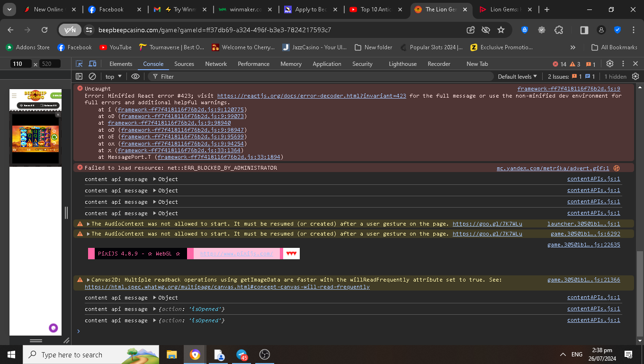Switch to the Network tab
This screenshot has width=644, height=364.
[x=216, y=64]
